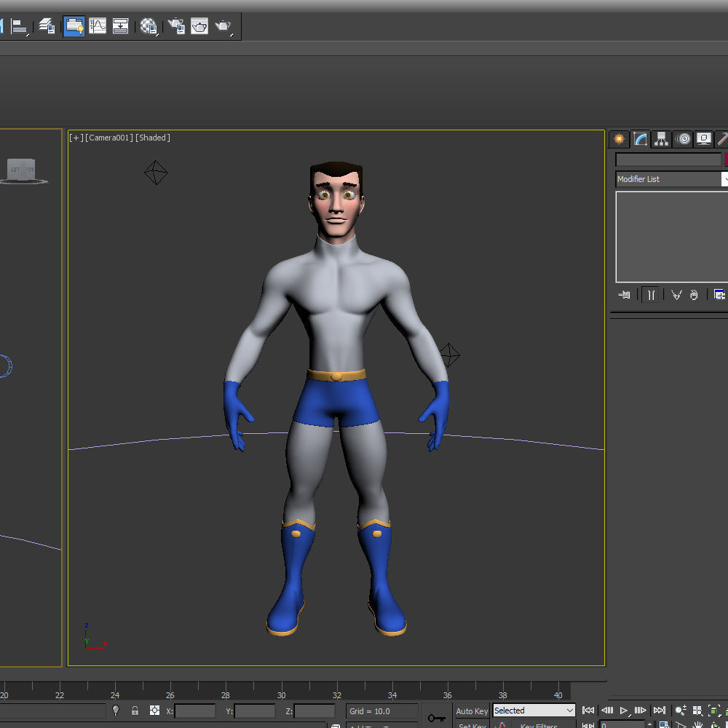Toggle the isolate selection lightbulb

coord(116,711)
